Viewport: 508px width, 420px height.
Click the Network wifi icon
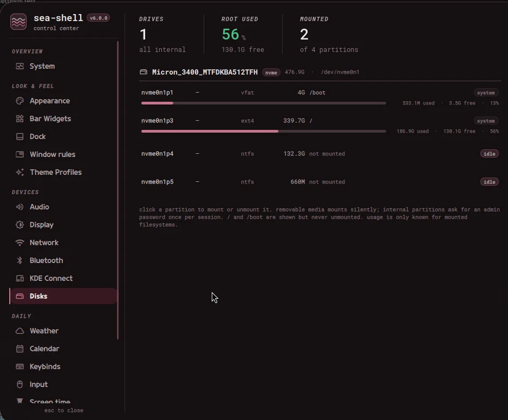[x=19, y=242]
